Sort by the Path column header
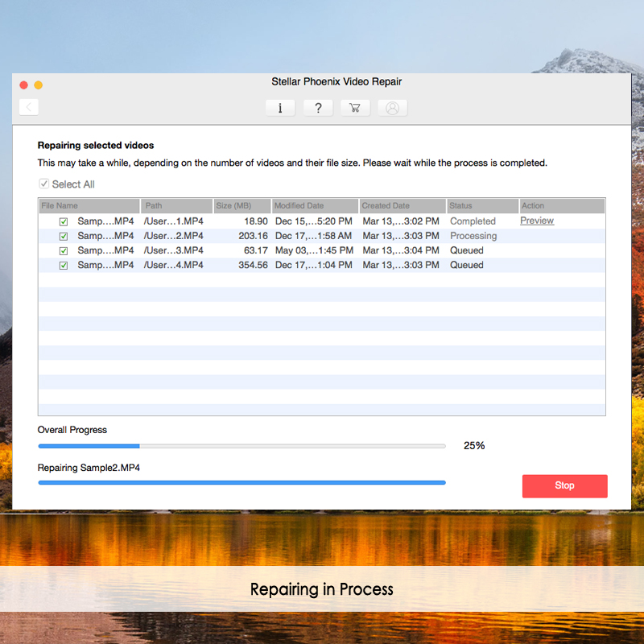The image size is (644, 644). pyautogui.click(x=177, y=206)
